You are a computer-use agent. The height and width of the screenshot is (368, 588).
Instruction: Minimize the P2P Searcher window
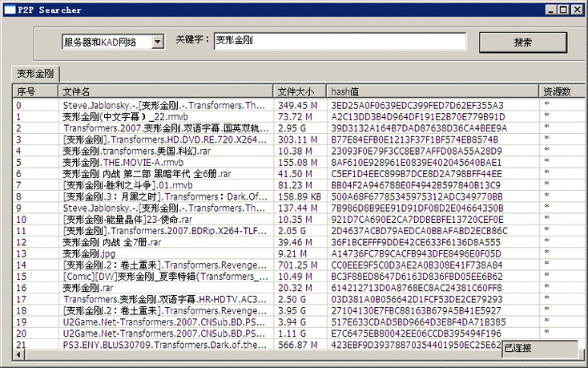tap(550, 10)
